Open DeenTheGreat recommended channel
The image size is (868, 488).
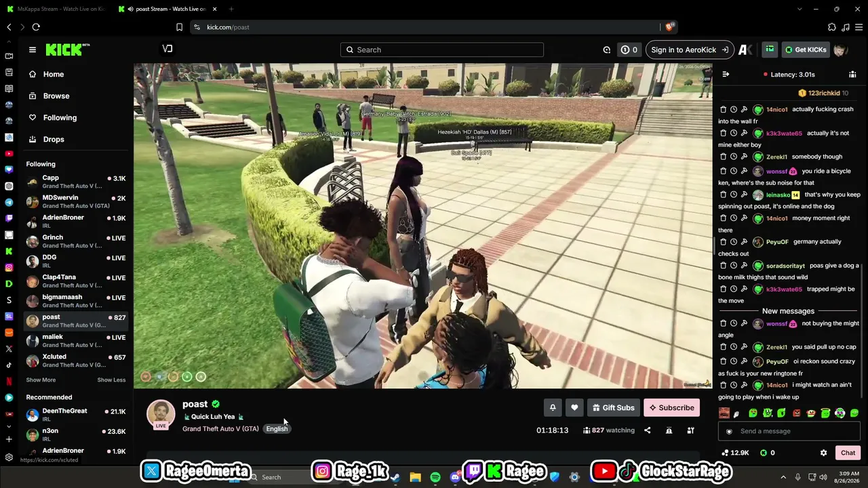(x=76, y=415)
